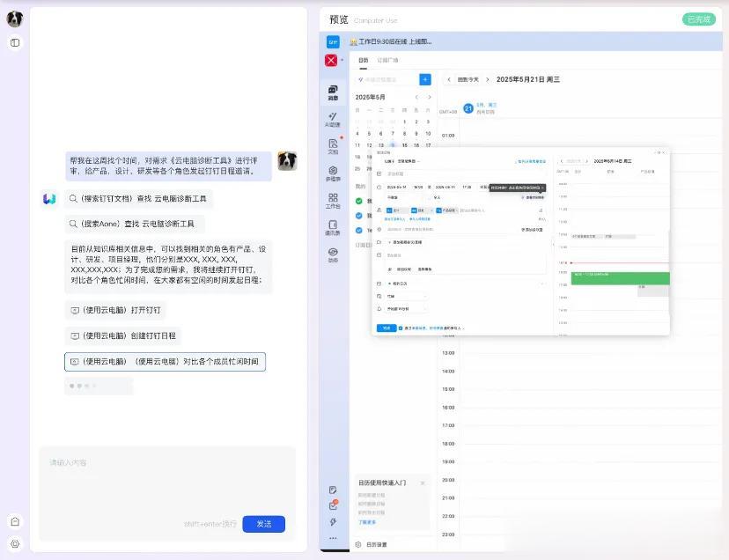The height and width of the screenshot is (560, 729).
Task: Switch to the 订阅广场 tab
Action: click(x=389, y=60)
